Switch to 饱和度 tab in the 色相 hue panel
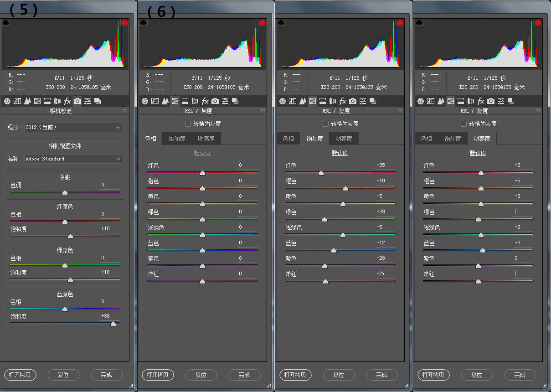The height and width of the screenshot is (392, 551). coord(177,139)
